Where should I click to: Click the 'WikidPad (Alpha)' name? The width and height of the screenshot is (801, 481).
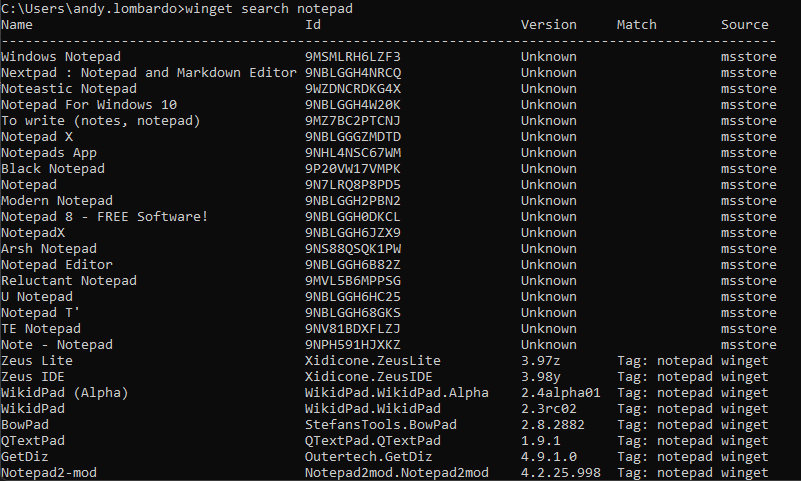(65, 393)
